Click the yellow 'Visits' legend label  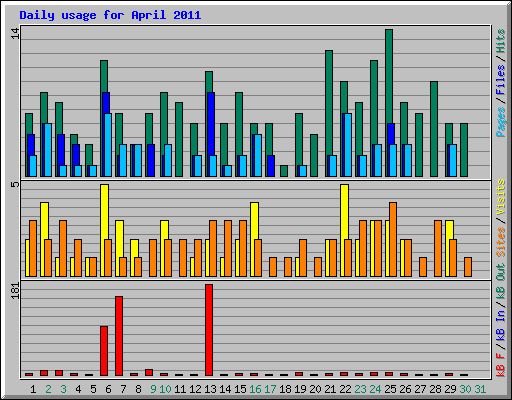501,198
